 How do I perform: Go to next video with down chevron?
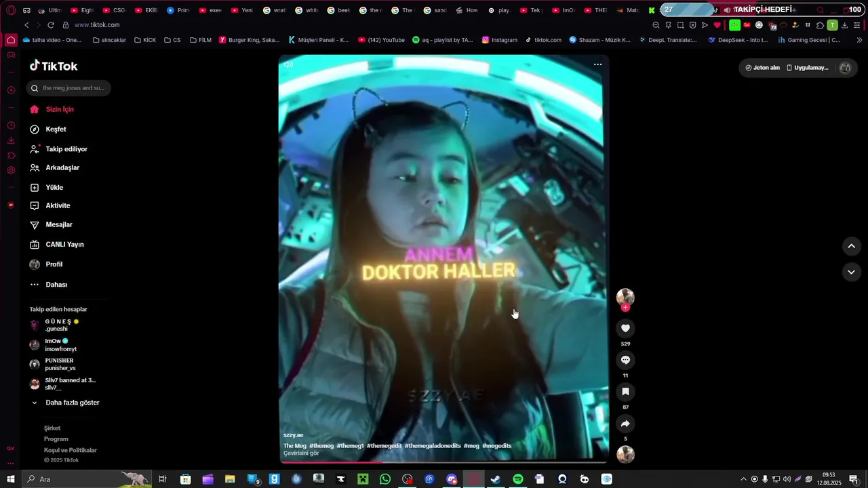[x=852, y=272]
